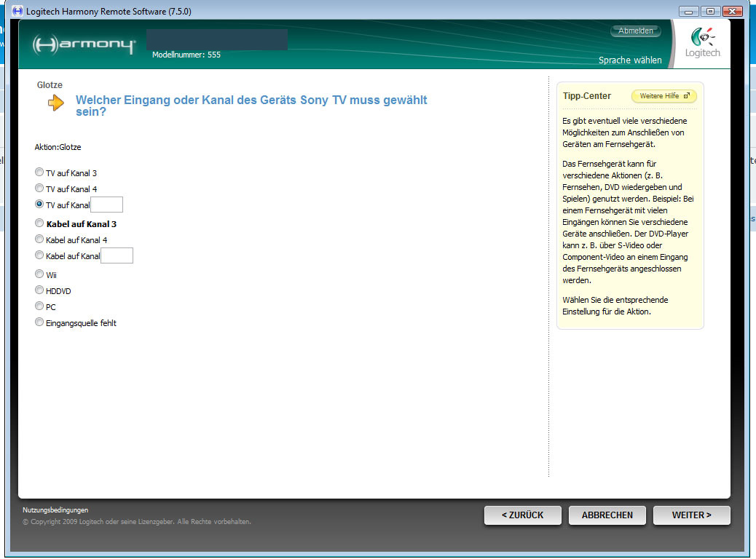Continue with the WEITER button
756x559 pixels.
[691, 515]
